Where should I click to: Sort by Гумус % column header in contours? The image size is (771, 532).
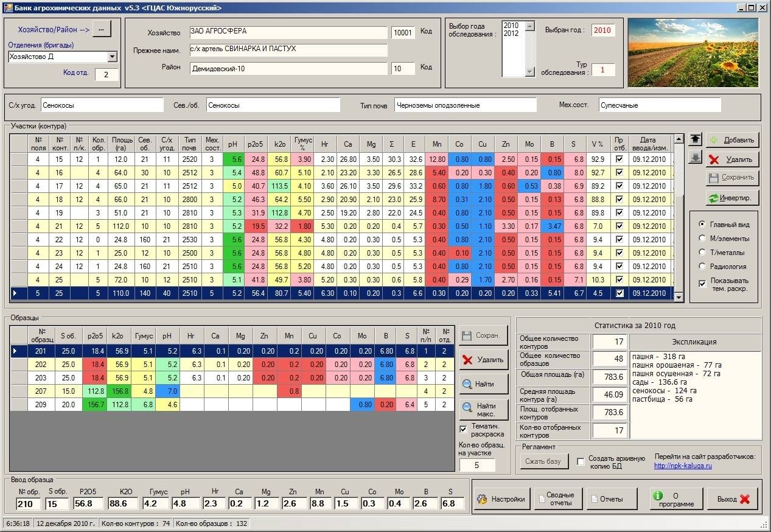(x=302, y=144)
